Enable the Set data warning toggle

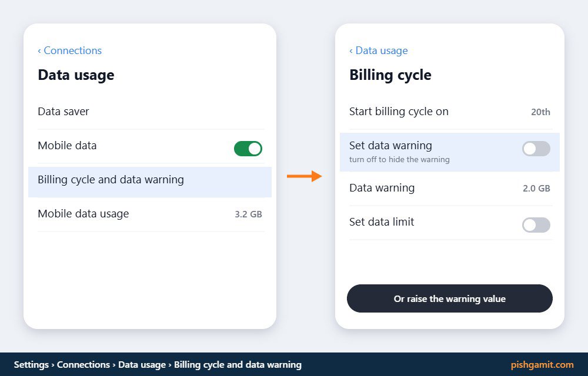click(x=536, y=149)
